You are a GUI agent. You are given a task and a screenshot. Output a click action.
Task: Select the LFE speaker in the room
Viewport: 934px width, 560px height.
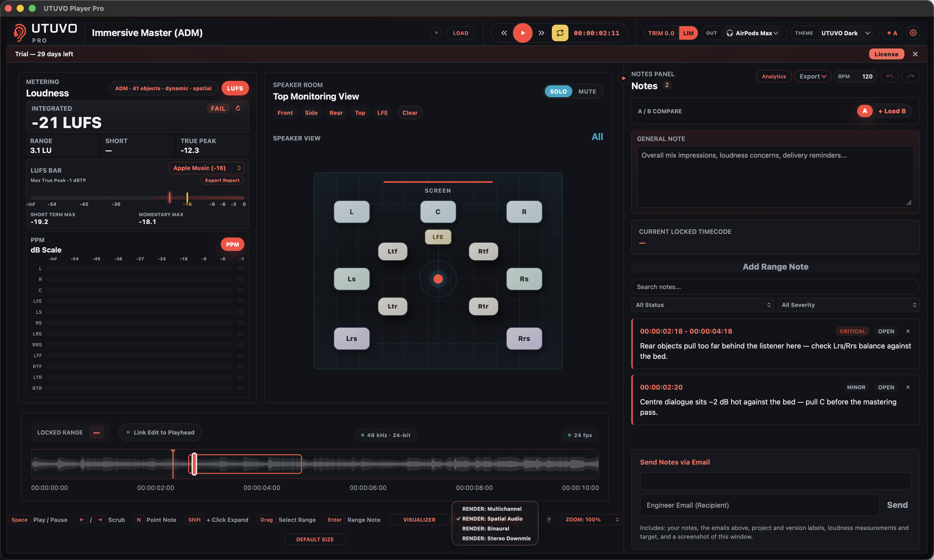pyautogui.click(x=438, y=237)
